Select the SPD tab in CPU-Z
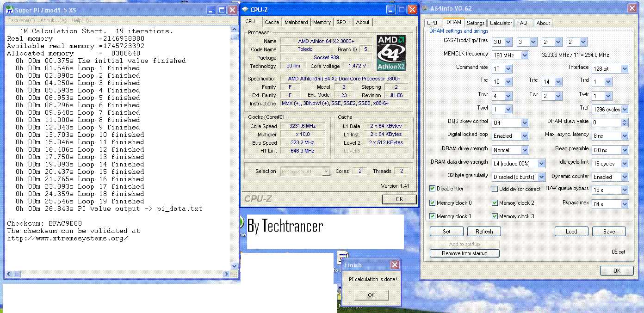644x313 pixels. (x=341, y=22)
